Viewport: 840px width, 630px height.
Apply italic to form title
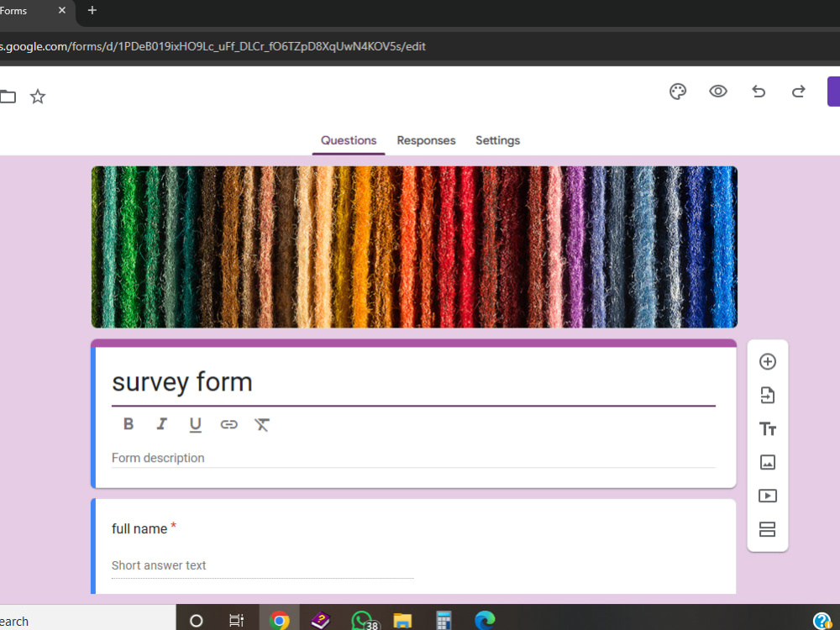(161, 424)
